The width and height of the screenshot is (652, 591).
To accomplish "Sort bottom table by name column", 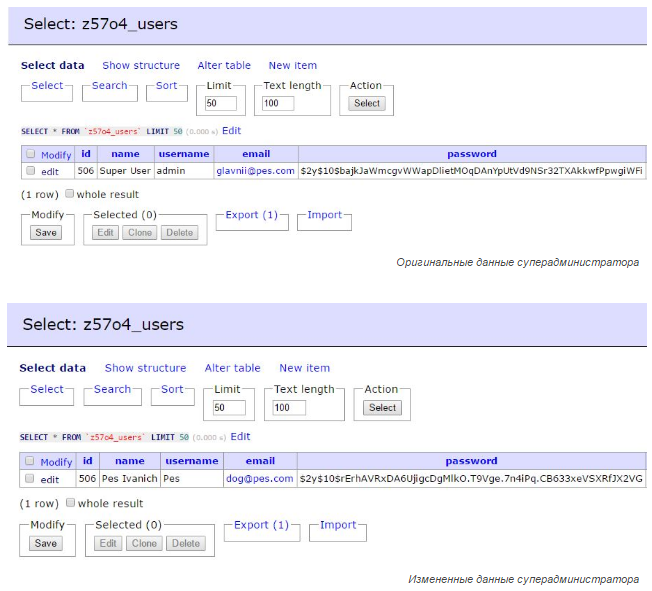I will tap(130, 461).
